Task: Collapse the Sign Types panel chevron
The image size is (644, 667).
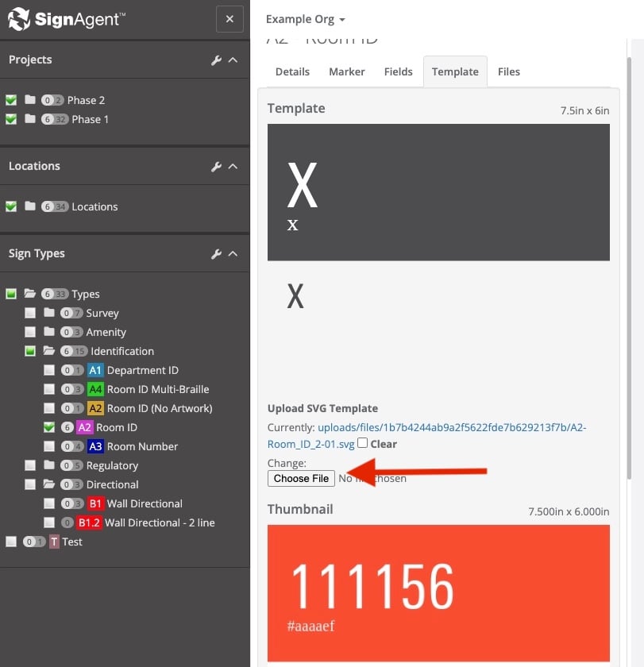Action: [233, 254]
